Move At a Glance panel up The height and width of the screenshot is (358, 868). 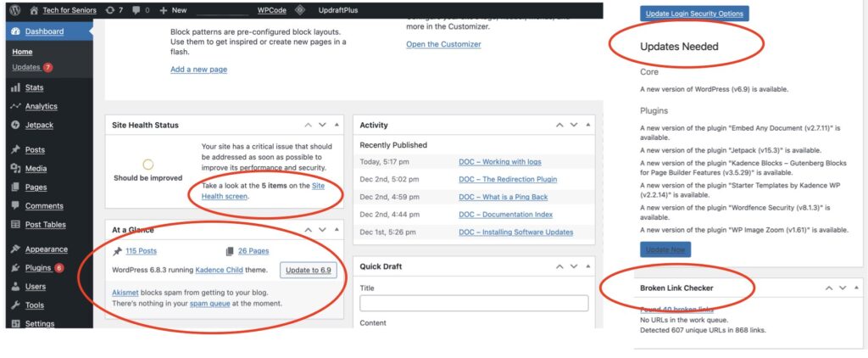pos(309,229)
